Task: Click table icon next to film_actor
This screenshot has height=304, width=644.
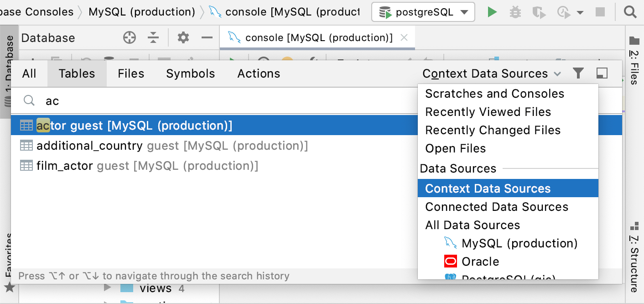Action: click(x=26, y=166)
